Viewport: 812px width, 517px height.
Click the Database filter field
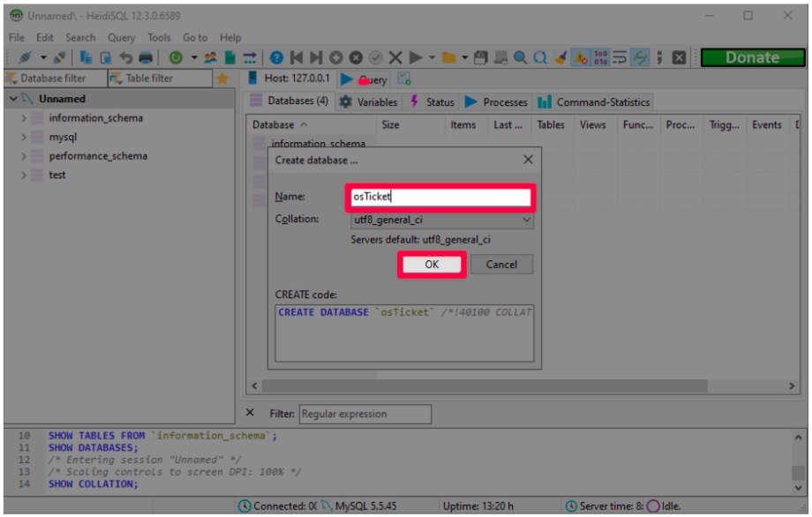55,79
